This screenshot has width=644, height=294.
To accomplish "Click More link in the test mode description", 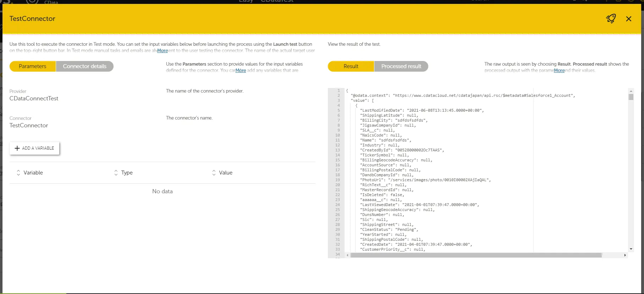I will pyautogui.click(x=163, y=51).
